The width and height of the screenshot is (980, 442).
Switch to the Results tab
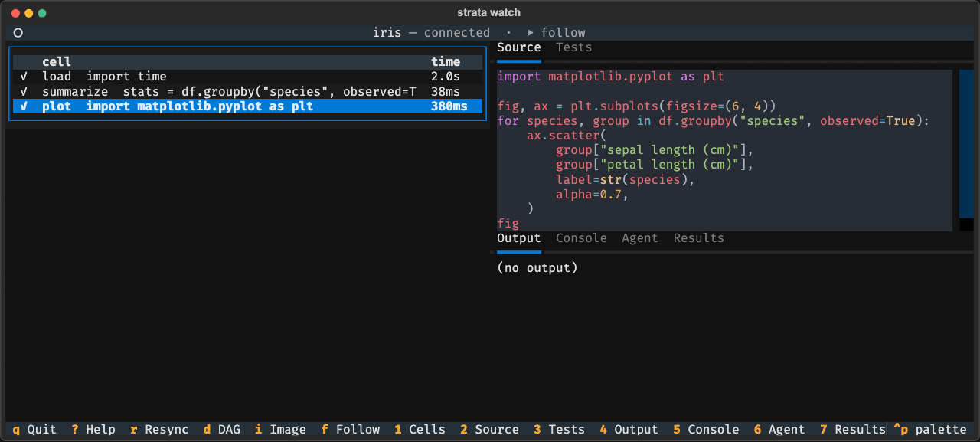point(699,238)
